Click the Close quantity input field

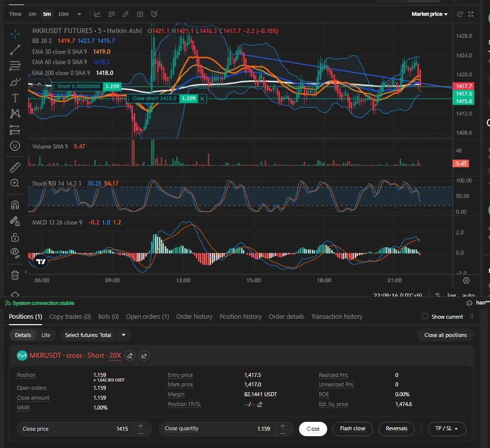point(217,429)
